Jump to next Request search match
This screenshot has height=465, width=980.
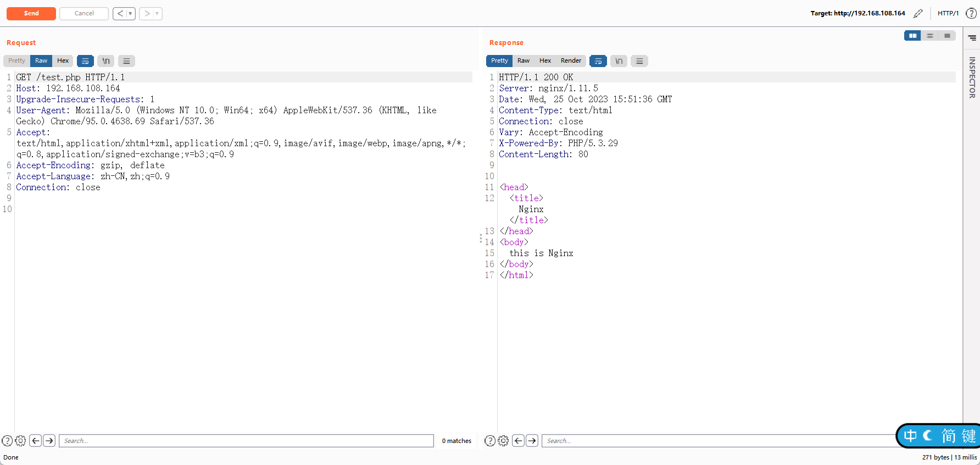pos(49,441)
